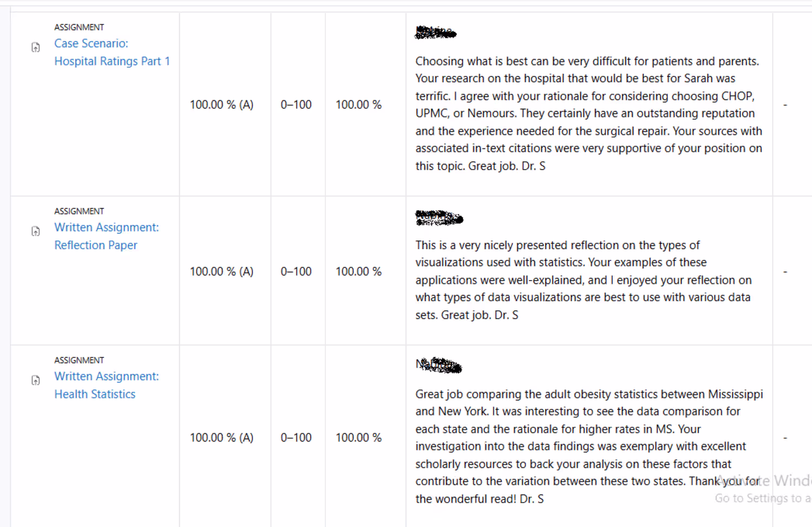Click assignment icon beside Reflection Paper
This screenshot has height=527, width=812.
[36, 232]
